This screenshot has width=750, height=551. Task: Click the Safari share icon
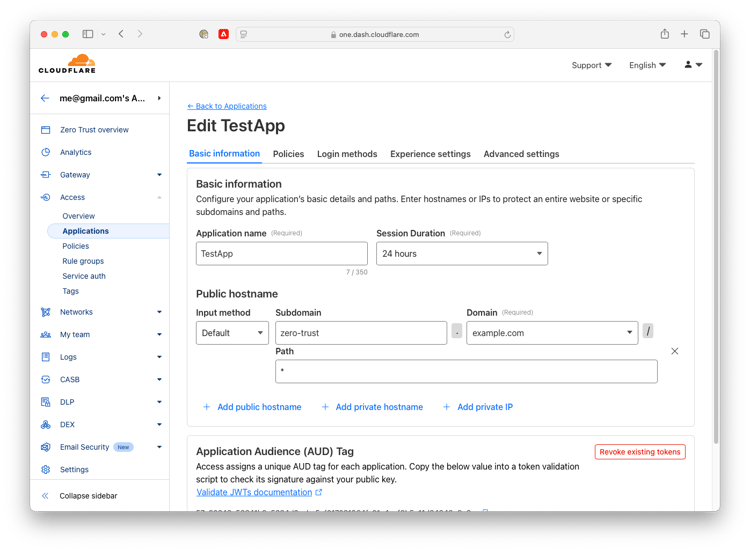click(x=664, y=34)
